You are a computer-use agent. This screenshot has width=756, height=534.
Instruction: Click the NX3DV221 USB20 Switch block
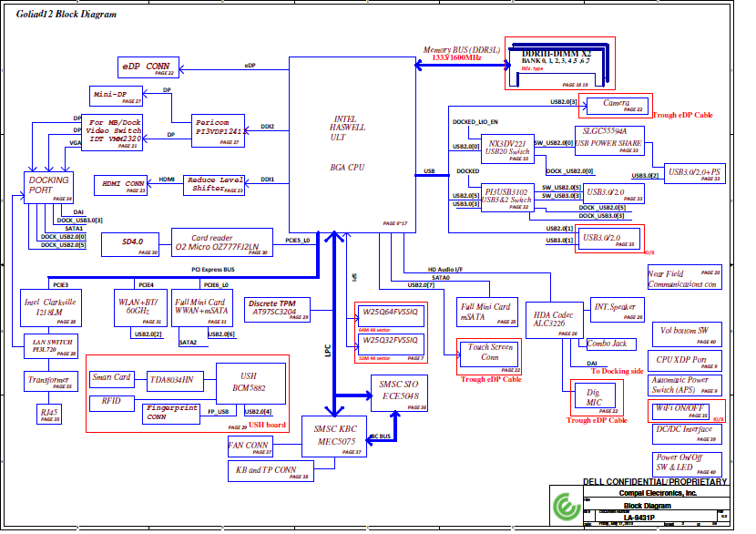507,149
